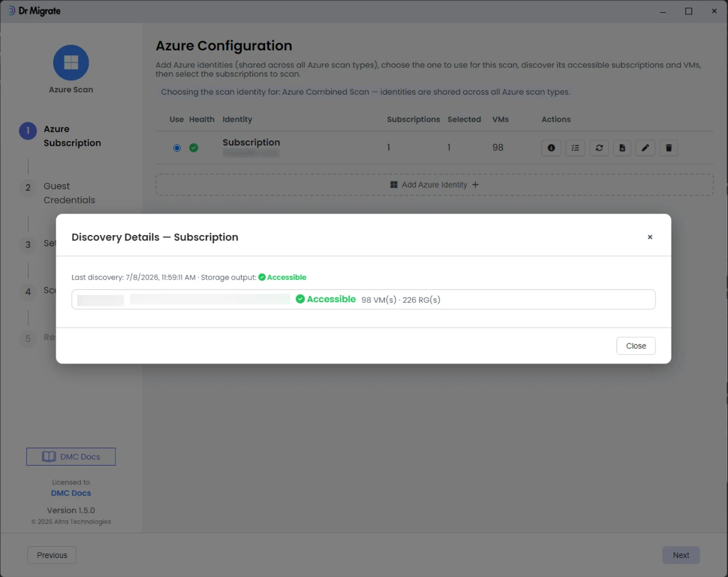Click the Close button in dialog
This screenshot has width=728, height=577.
click(x=636, y=346)
